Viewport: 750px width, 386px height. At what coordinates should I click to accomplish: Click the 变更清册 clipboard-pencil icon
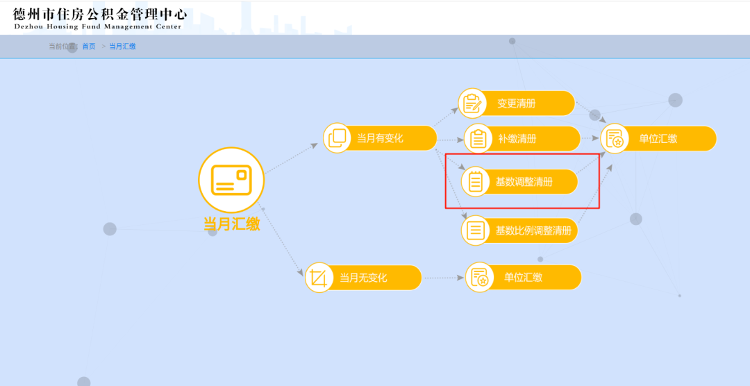pos(473,103)
